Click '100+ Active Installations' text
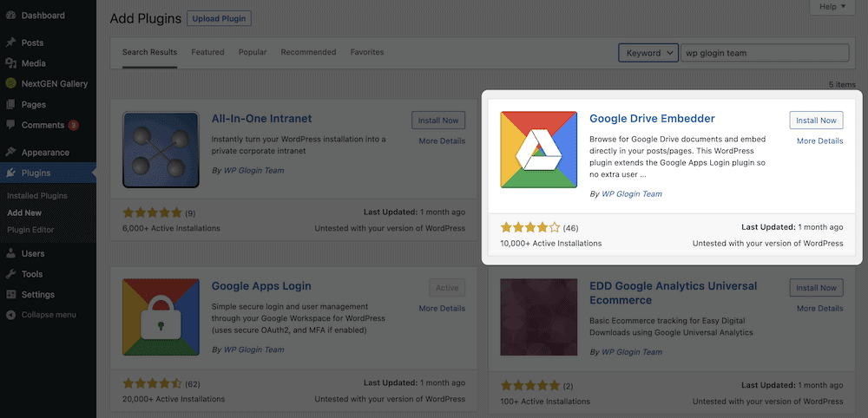 pos(545,402)
